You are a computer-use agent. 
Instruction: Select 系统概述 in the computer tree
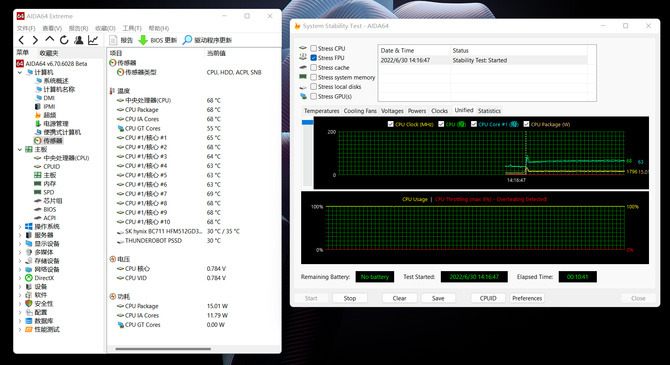(52, 81)
